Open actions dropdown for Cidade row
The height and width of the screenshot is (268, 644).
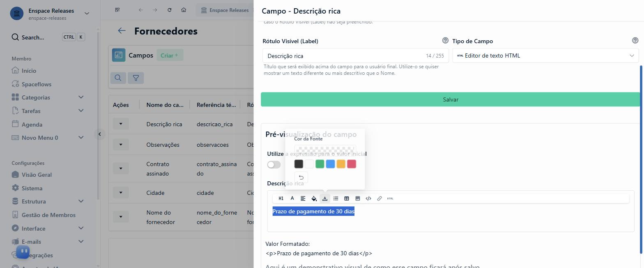coord(121,192)
